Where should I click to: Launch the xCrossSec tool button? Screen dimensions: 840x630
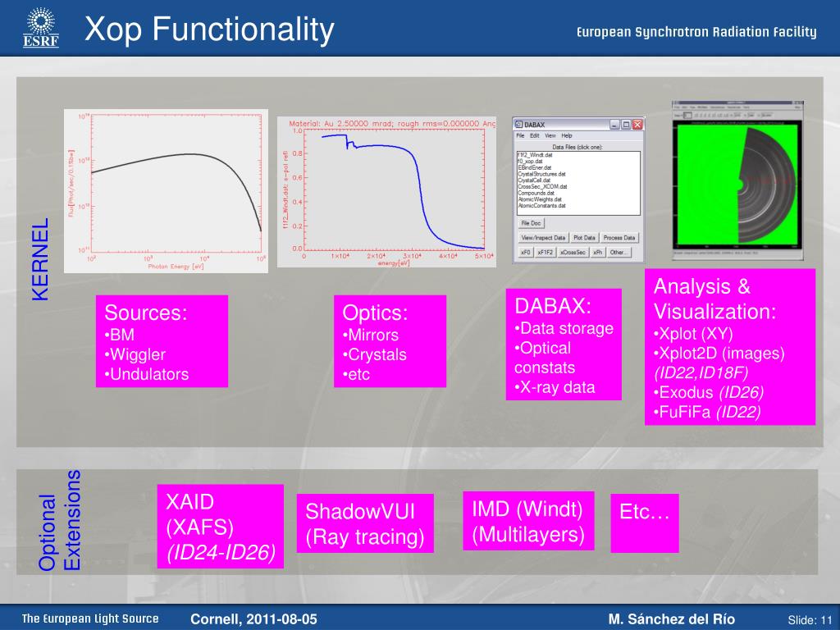point(573,253)
